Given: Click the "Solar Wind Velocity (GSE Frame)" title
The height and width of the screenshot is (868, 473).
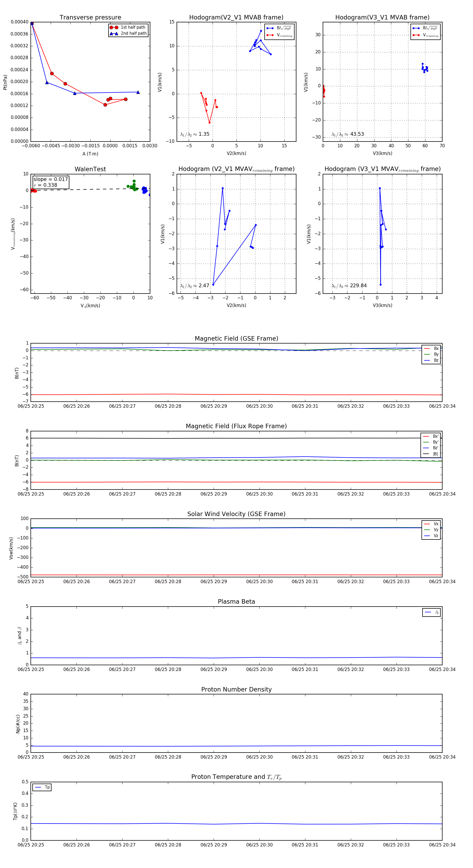Looking at the screenshot, I should click(236, 514).
